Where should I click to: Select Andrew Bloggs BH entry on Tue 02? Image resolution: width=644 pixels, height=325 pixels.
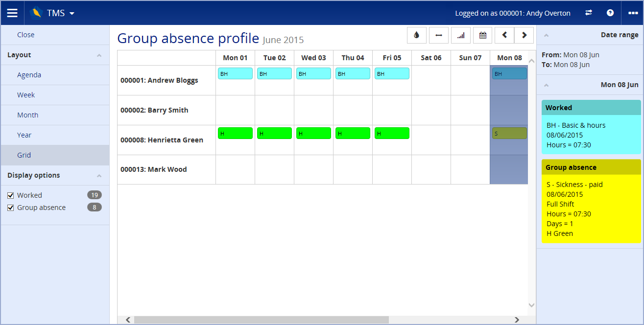tap(274, 73)
